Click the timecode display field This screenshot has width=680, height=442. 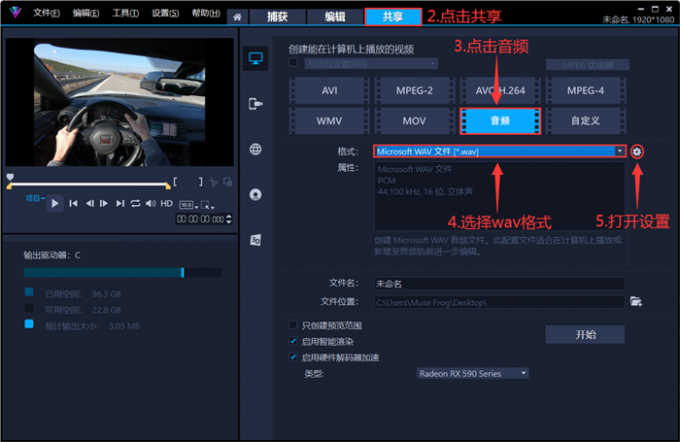tap(200, 219)
